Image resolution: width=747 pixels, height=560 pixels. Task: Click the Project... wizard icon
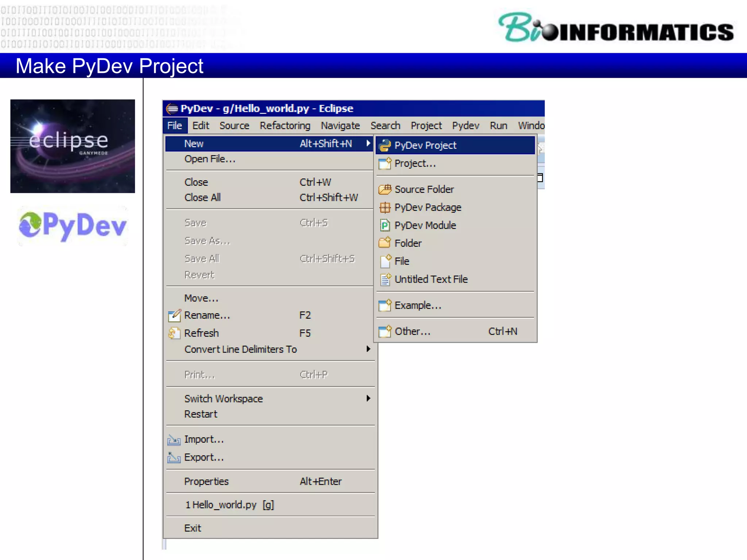(x=385, y=164)
